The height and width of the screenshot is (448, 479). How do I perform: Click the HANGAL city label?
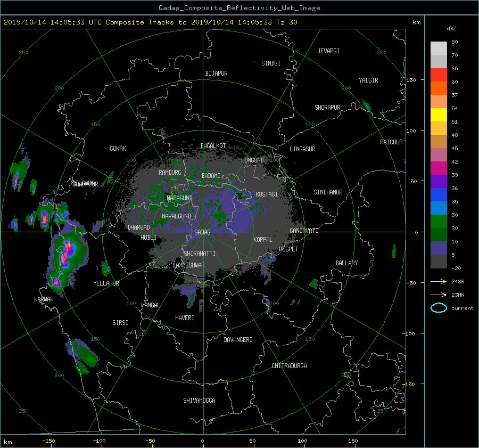coord(151,305)
